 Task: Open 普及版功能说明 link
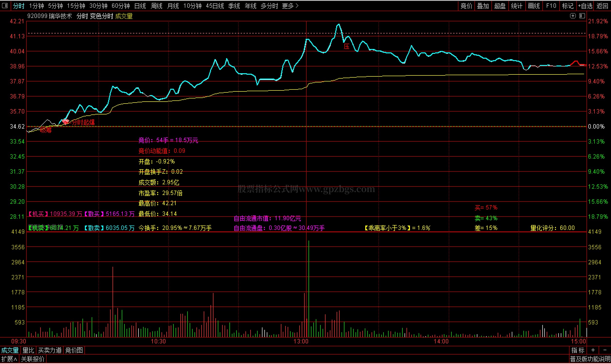(x=590, y=359)
